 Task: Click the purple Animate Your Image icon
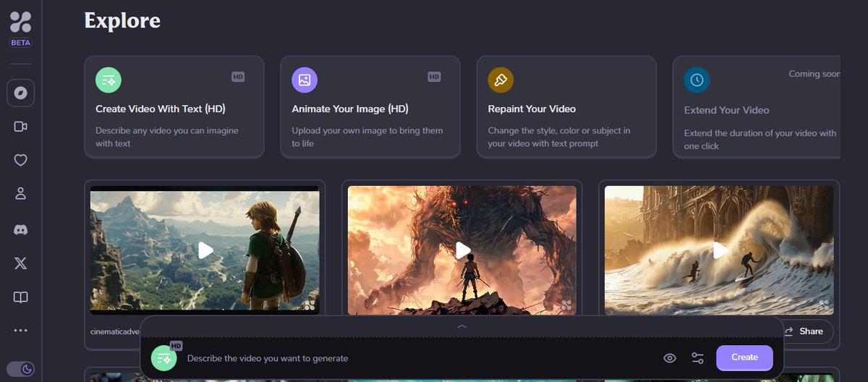pos(305,80)
